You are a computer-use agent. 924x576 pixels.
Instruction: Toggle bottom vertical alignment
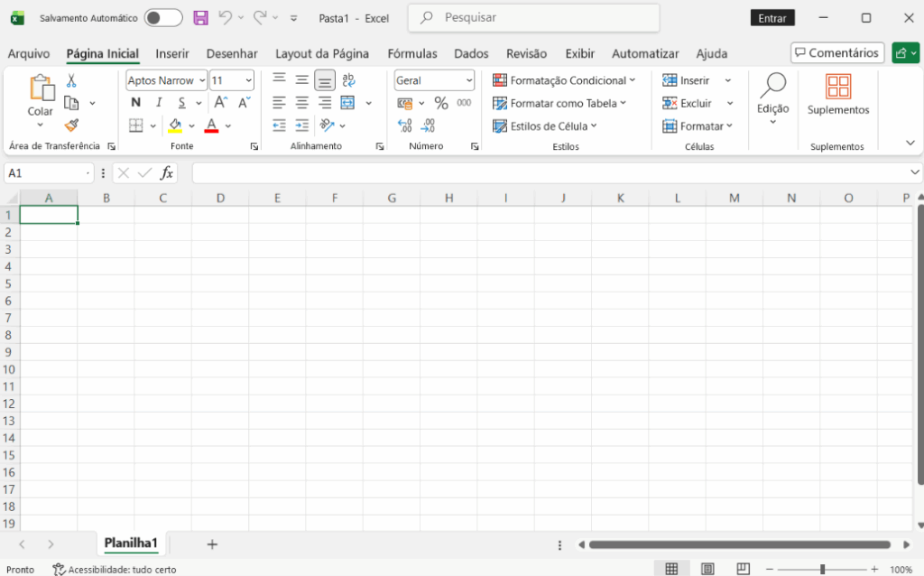tap(325, 80)
